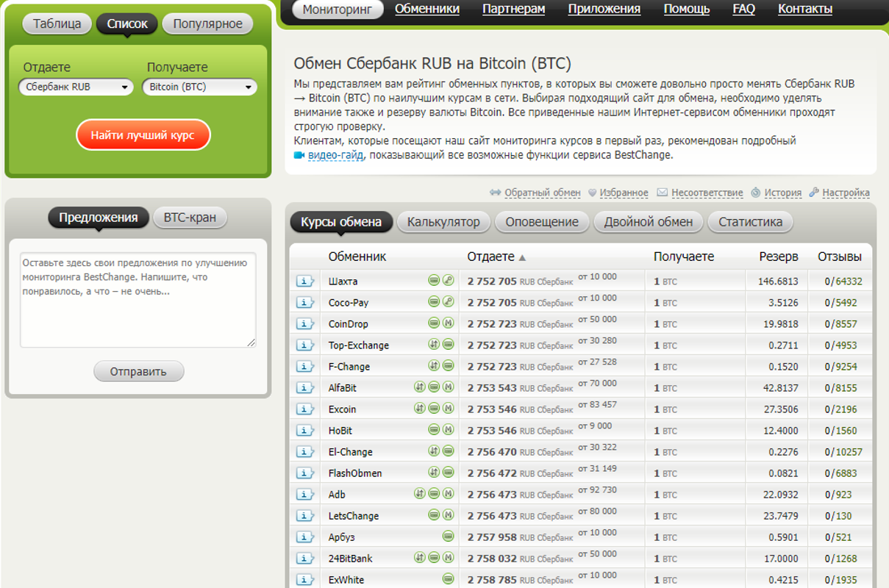Select the Статистика tab
Image resolution: width=889 pixels, height=588 pixels.
point(751,222)
